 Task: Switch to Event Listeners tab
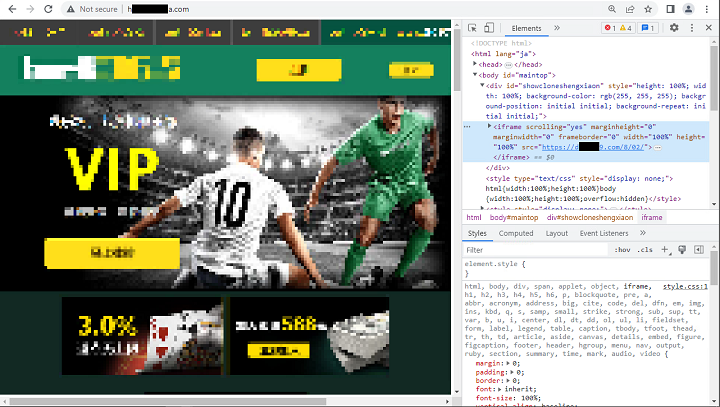point(604,233)
